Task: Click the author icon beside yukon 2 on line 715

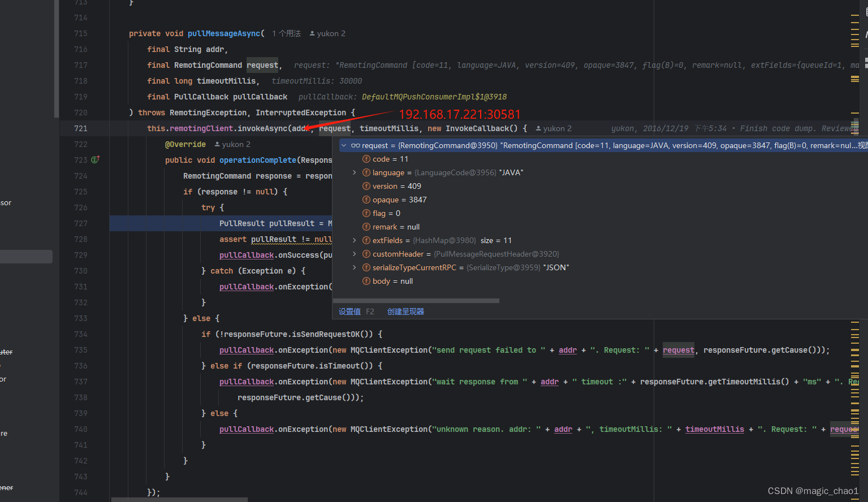Action: point(312,33)
